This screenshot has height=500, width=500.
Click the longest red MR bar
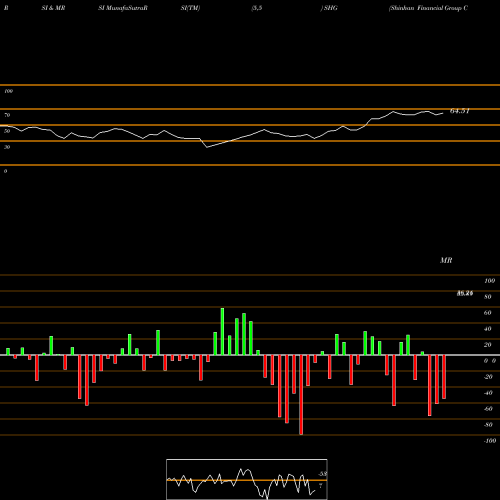point(301,395)
